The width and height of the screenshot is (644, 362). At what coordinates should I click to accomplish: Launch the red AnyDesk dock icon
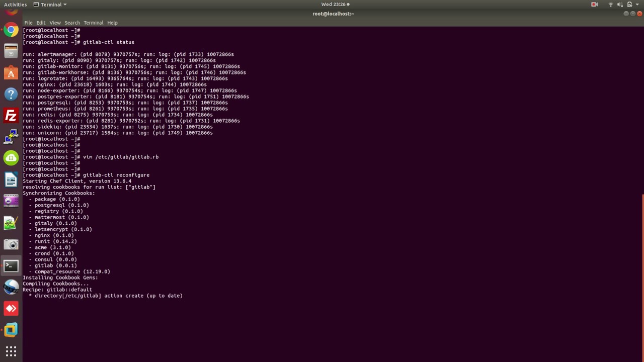(11, 308)
